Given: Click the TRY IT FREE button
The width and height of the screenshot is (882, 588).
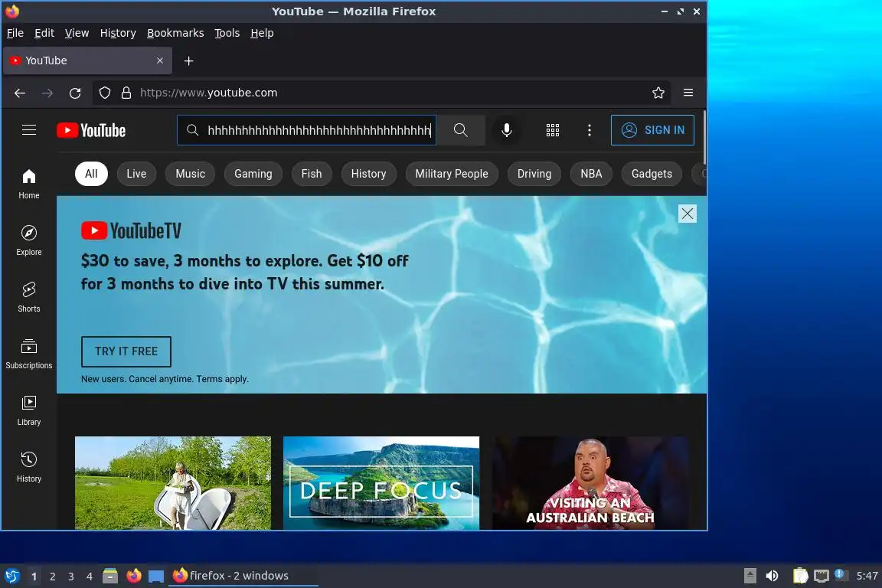Looking at the screenshot, I should point(126,351).
